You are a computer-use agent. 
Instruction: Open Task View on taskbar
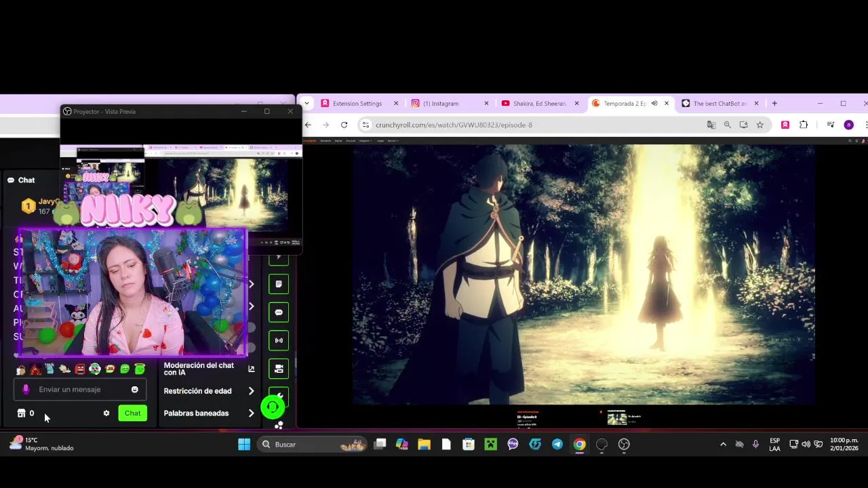point(380,445)
